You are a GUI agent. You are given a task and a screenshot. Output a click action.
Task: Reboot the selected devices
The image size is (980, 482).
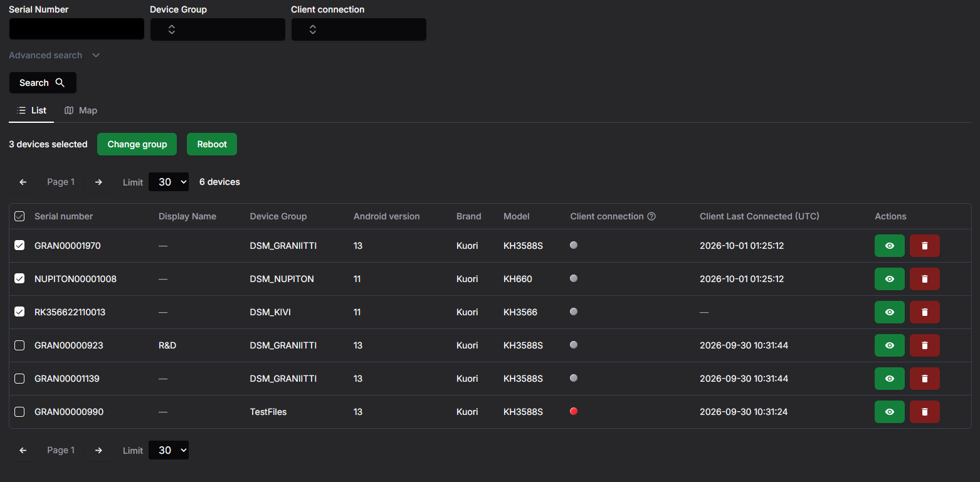[212, 144]
